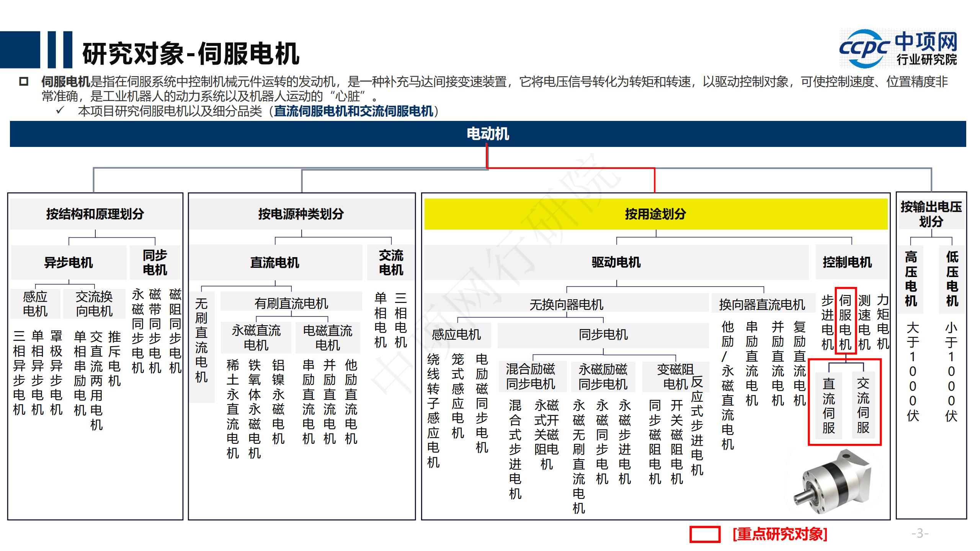Click the hollow square bullet icon
Screen dimensions: 980x551
[x=24, y=82]
